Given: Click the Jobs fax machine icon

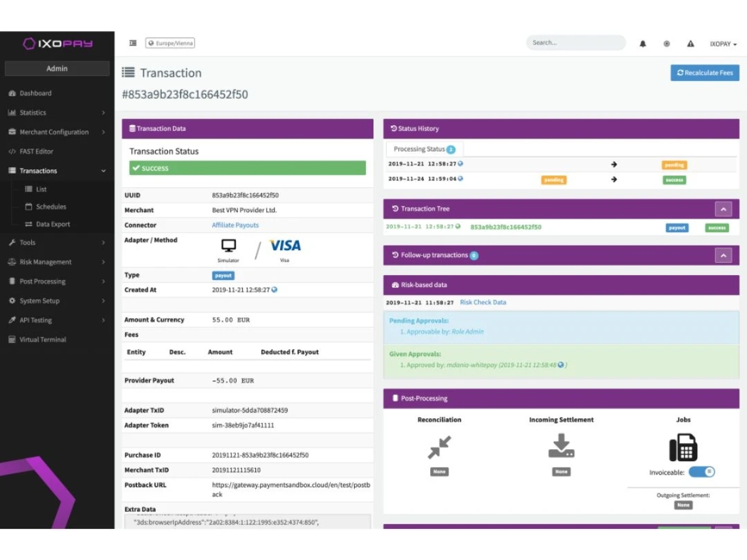Looking at the screenshot, I should pos(683,447).
